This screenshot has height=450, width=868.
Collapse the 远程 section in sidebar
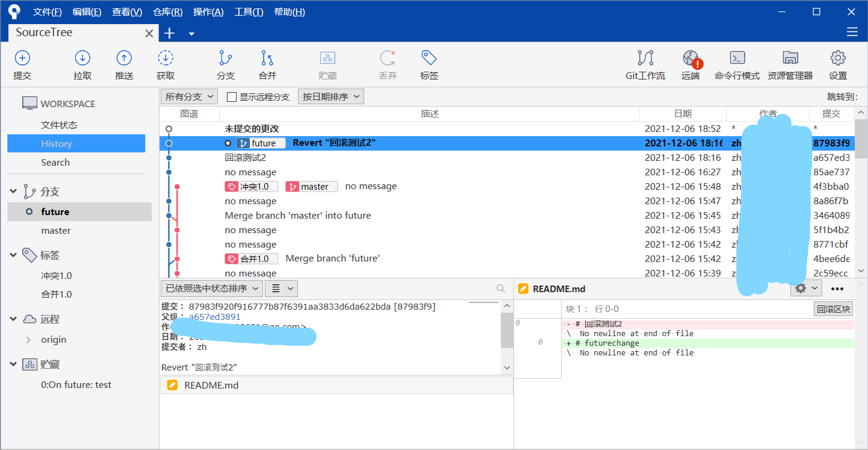coord(13,319)
